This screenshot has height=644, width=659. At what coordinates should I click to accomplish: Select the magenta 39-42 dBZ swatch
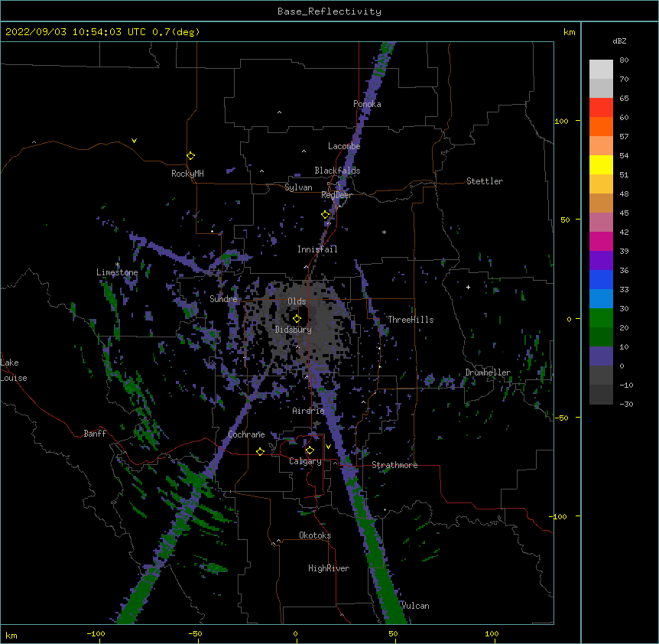(x=601, y=241)
